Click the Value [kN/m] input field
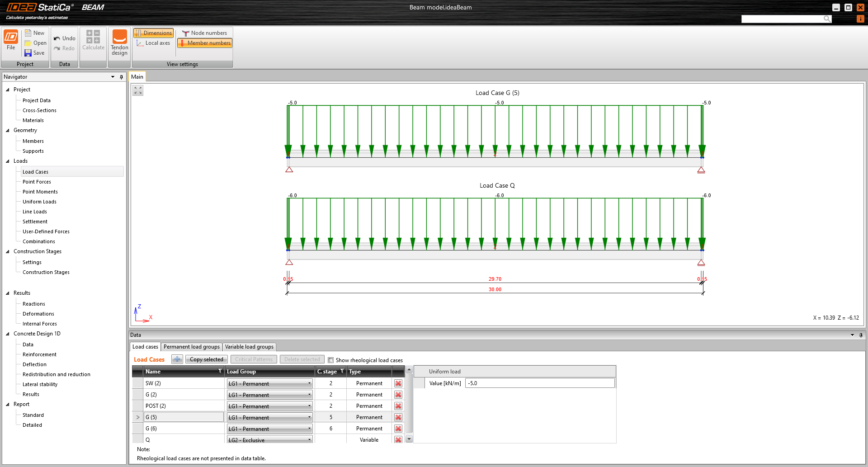This screenshot has width=868, height=467. pyautogui.click(x=539, y=383)
